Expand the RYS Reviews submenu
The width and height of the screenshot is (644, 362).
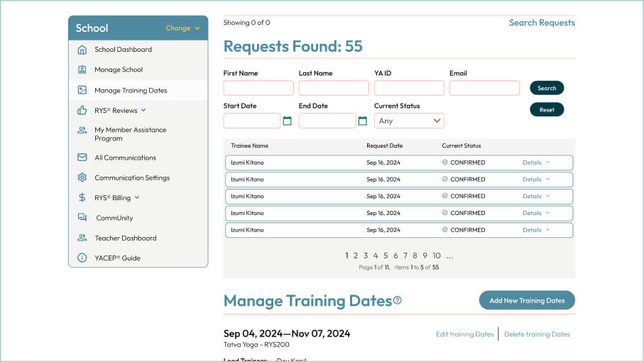tap(143, 110)
